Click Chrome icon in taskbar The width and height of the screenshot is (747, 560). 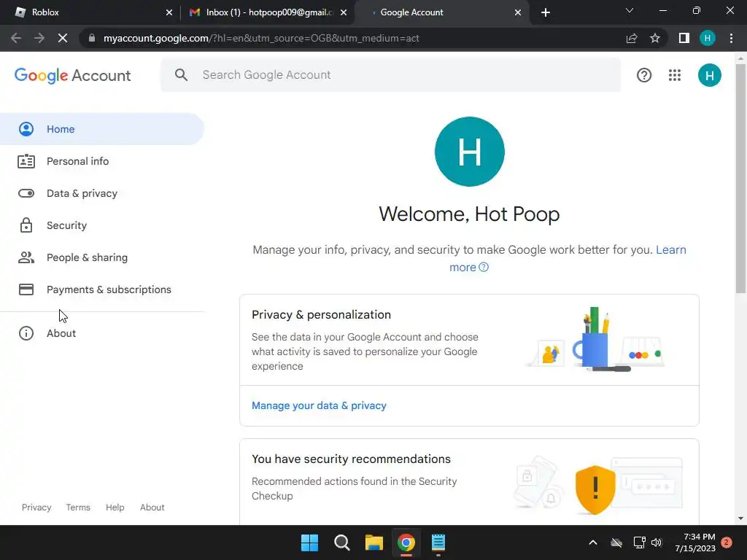(406, 542)
